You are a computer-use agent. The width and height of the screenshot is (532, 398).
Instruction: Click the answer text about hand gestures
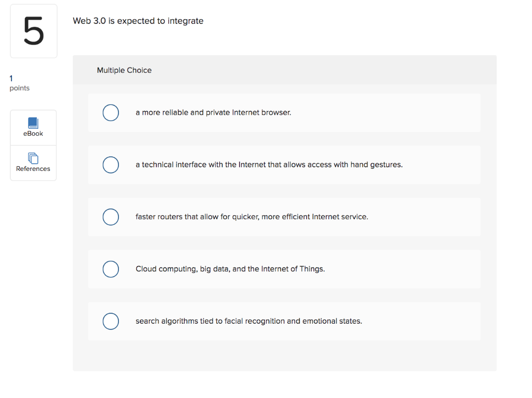(269, 164)
